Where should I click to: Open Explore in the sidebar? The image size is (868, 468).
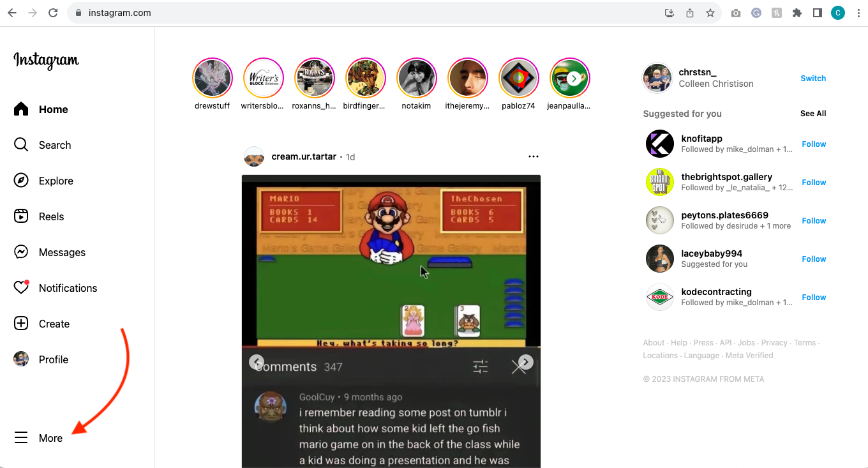(43, 181)
